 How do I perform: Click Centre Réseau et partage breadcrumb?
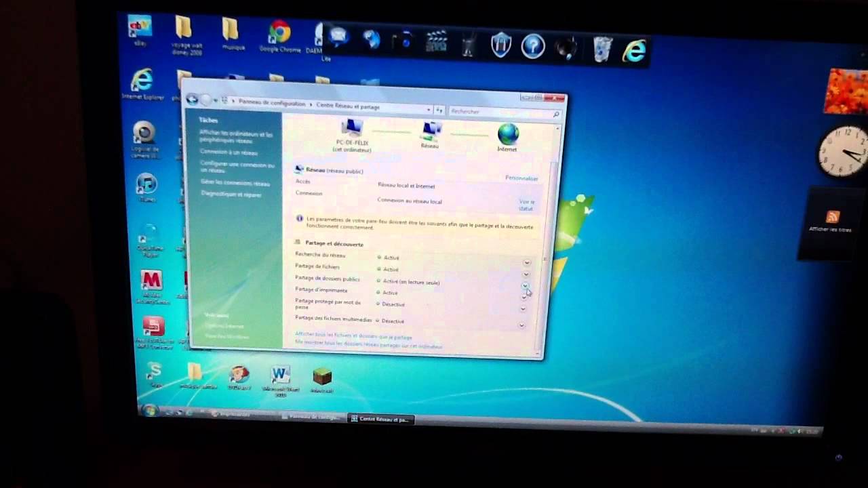pos(348,106)
